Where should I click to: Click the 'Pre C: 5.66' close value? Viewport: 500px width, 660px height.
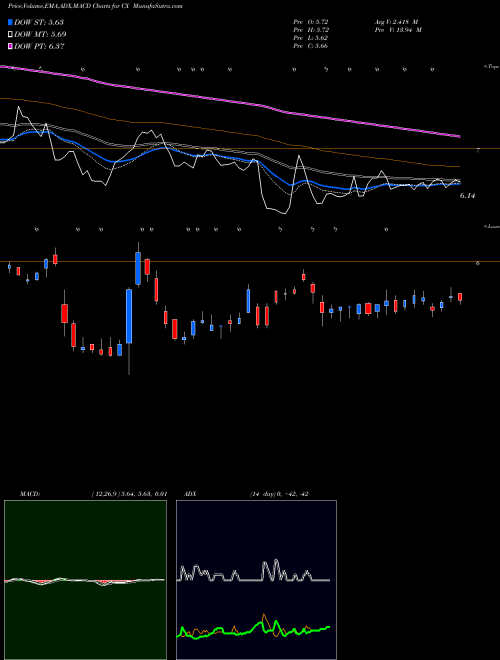click(x=311, y=46)
